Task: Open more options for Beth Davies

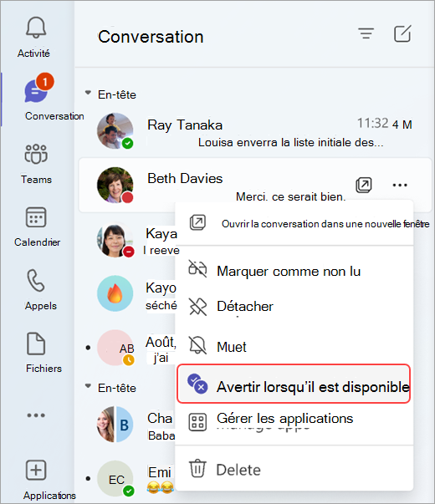Action: pos(400,186)
